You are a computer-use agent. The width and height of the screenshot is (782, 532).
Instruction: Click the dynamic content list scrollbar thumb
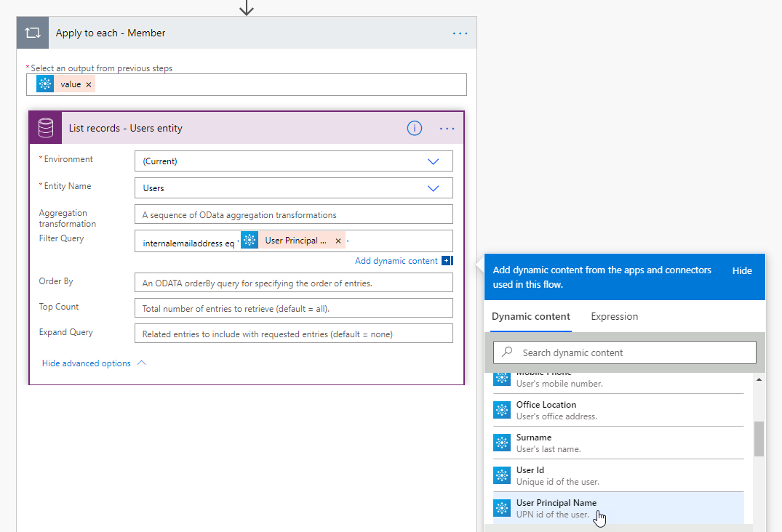pos(759,438)
